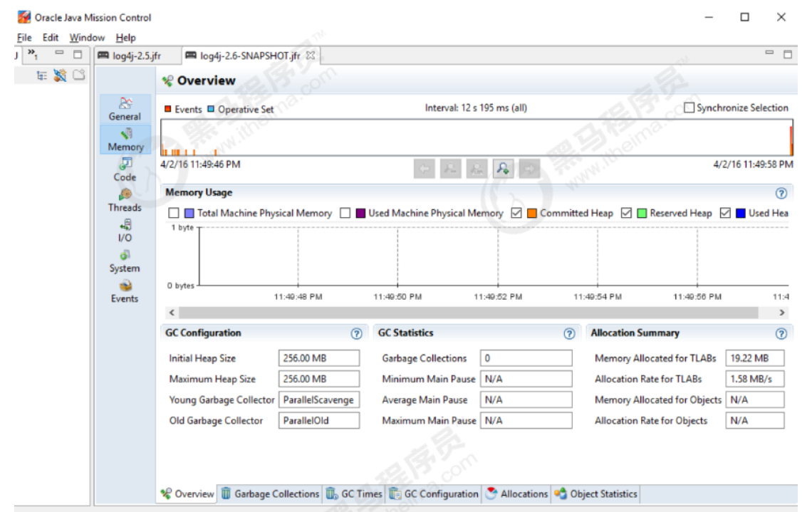Close the log4j-2.6-SNAPSHOT.jfr tab
812x512 pixels.
310,56
